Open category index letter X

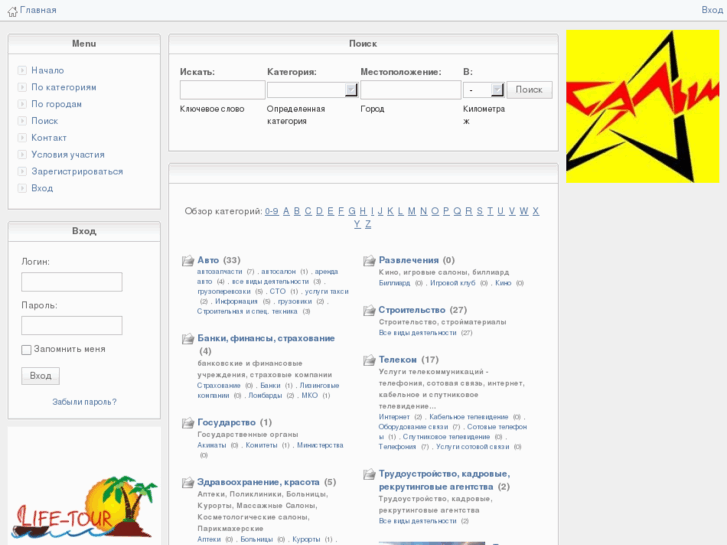[x=536, y=212]
